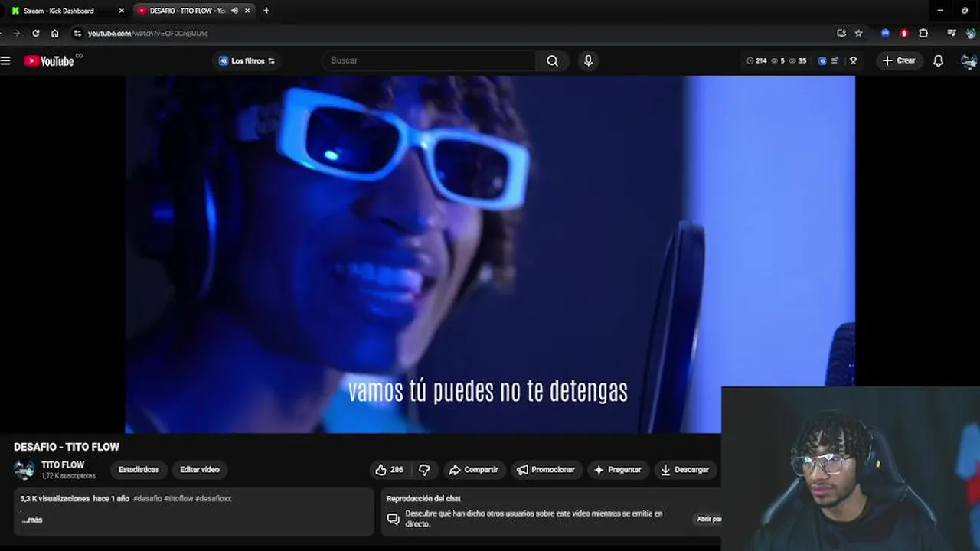Viewport: 980px width, 551px height.
Task: Click the browser address bar URL
Action: click(148, 33)
